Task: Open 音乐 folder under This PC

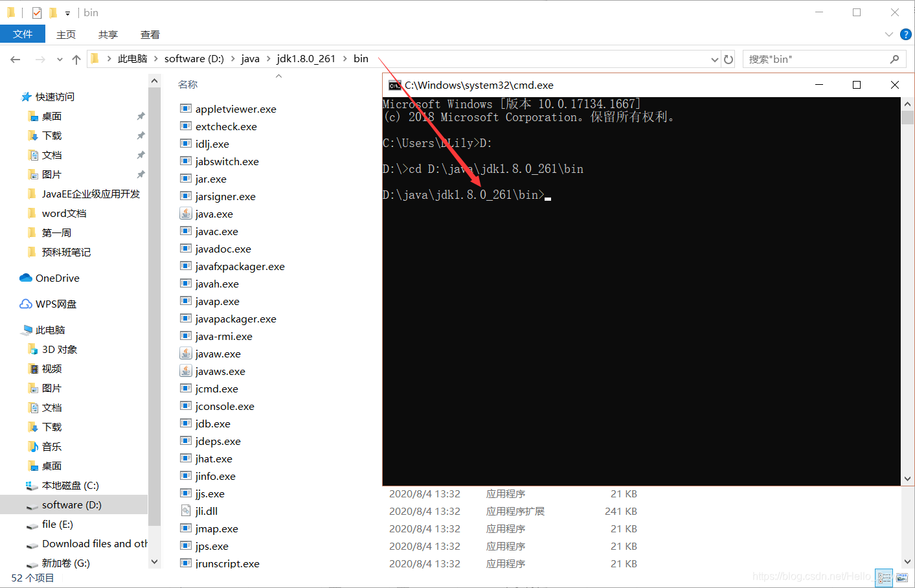Action: pos(52,446)
